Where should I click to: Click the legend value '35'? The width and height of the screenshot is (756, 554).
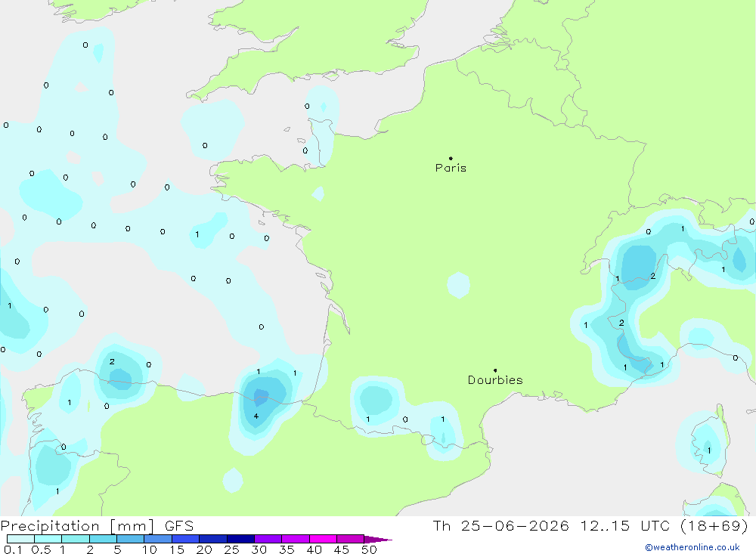pos(287,549)
